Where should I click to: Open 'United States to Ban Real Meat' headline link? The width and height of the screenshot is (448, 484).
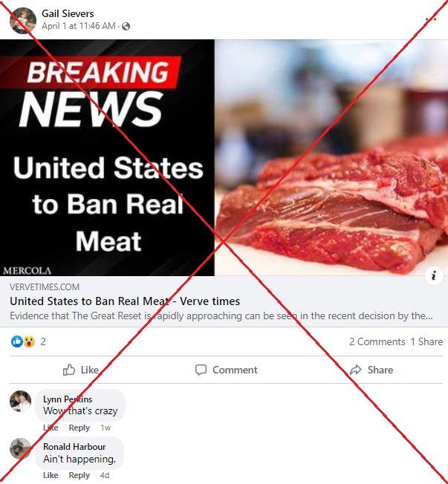(125, 301)
